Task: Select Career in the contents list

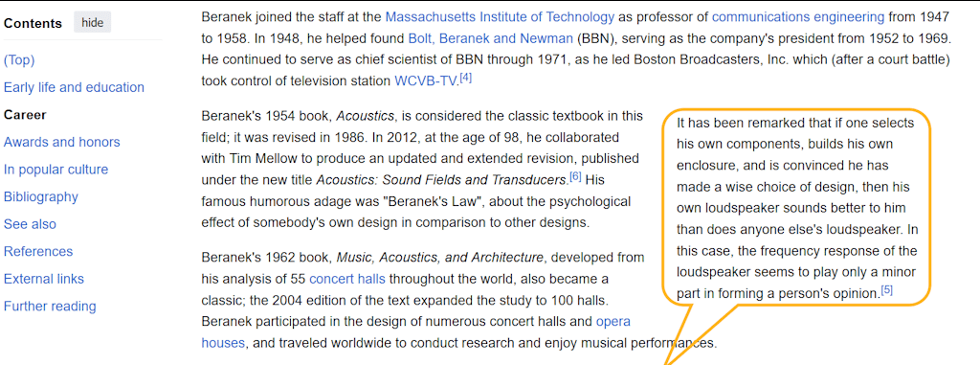Action: pos(25,115)
